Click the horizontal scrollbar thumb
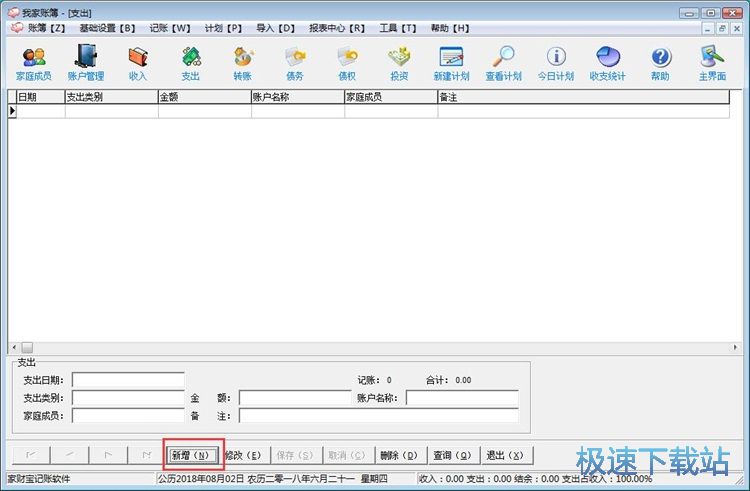This screenshot has width=750, height=491. click(27, 348)
